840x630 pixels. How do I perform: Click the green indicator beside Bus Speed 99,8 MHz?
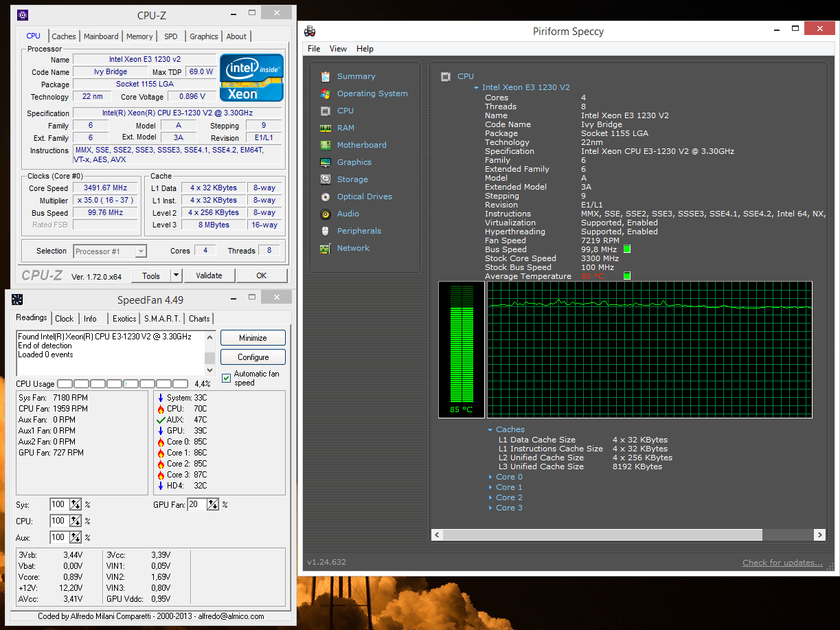(626, 249)
